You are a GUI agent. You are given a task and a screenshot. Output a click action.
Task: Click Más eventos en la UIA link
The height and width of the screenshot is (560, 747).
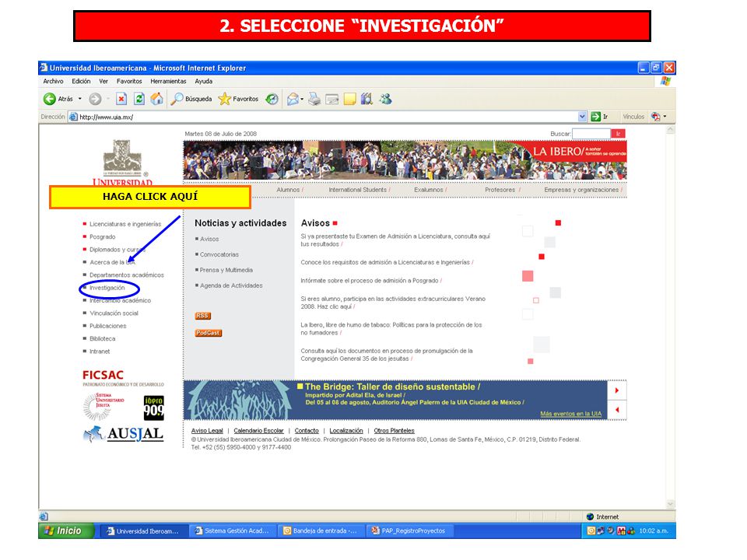tap(570, 414)
